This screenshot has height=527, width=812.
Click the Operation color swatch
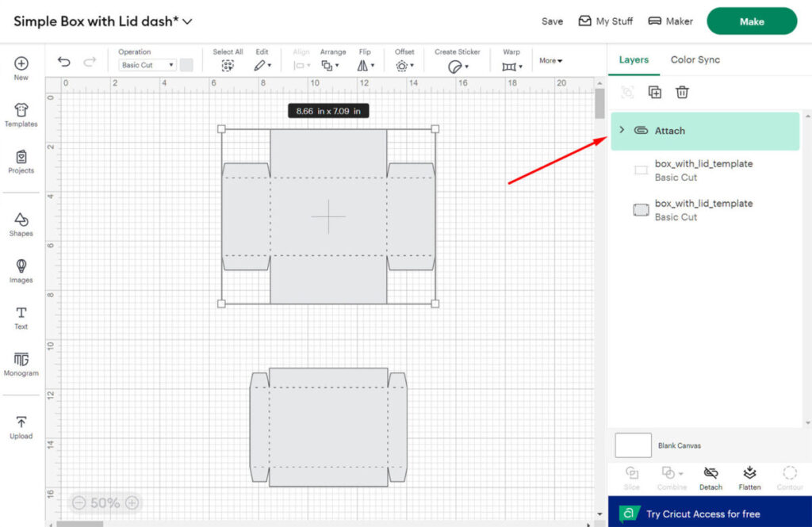186,65
